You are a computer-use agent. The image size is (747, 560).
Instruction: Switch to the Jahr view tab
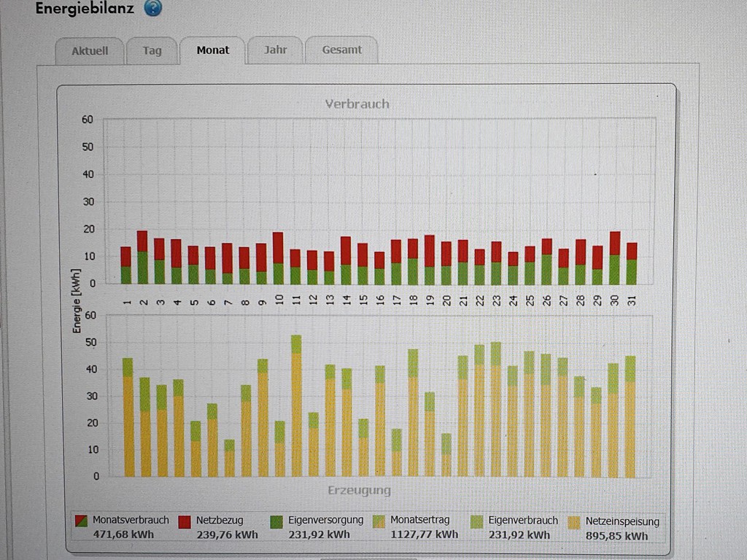[275, 50]
